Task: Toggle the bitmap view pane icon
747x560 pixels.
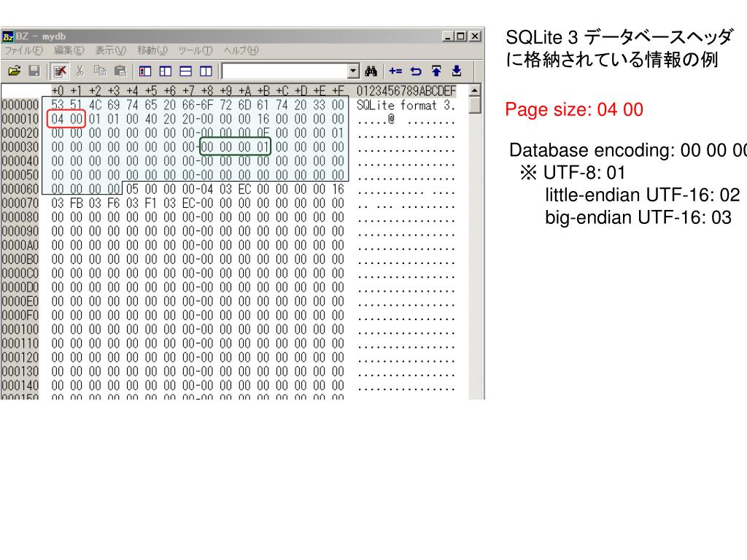Action: tap(145, 71)
